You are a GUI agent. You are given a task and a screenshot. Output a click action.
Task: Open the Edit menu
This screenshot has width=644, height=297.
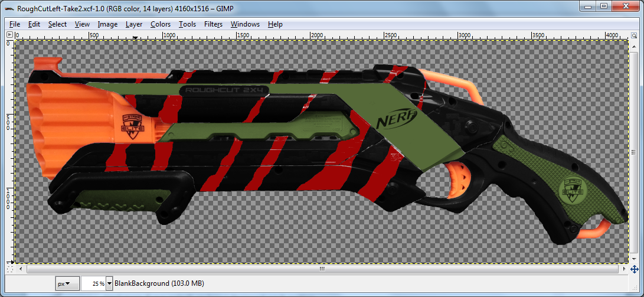[34, 24]
